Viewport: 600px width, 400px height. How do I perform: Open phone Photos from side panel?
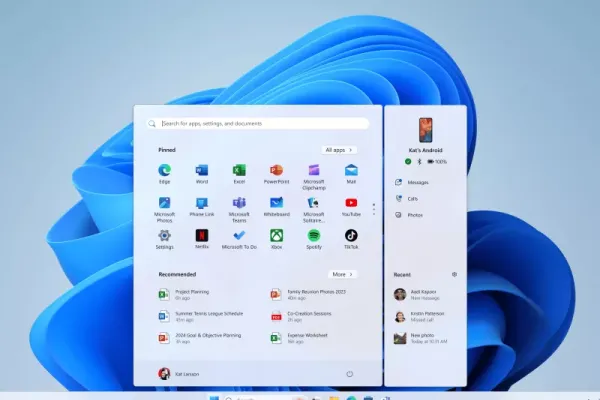pyautogui.click(x=409, y=215)
